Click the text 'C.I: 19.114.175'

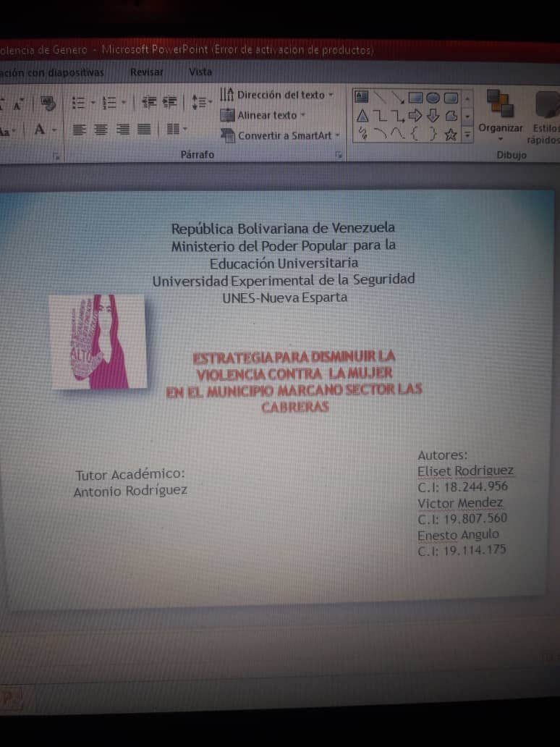click(462, 551)
